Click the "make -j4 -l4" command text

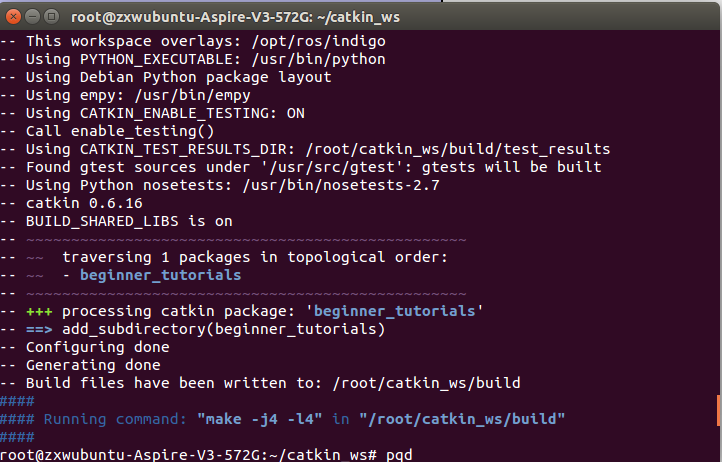(x=259, y=419)
